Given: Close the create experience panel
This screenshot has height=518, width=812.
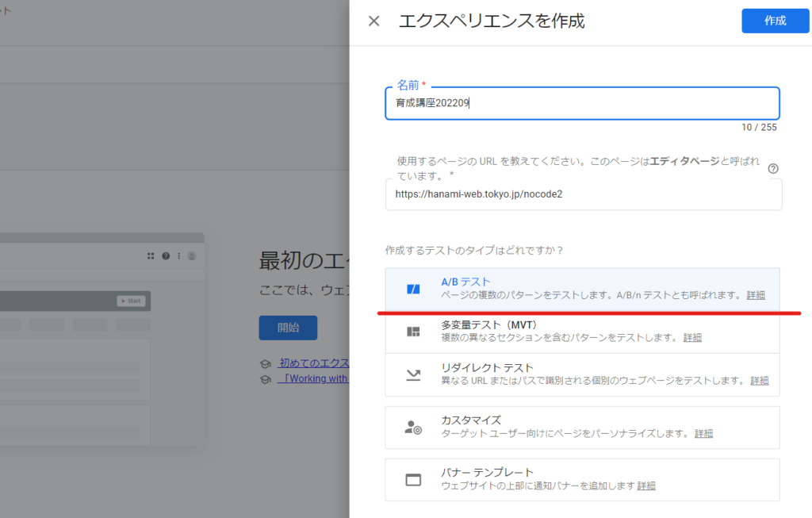Looking at the screenshot, I should click(374, 21).
